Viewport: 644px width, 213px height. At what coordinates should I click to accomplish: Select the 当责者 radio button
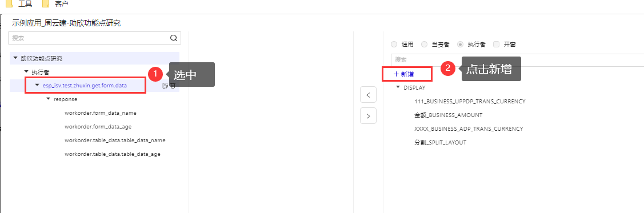[424, 45]
